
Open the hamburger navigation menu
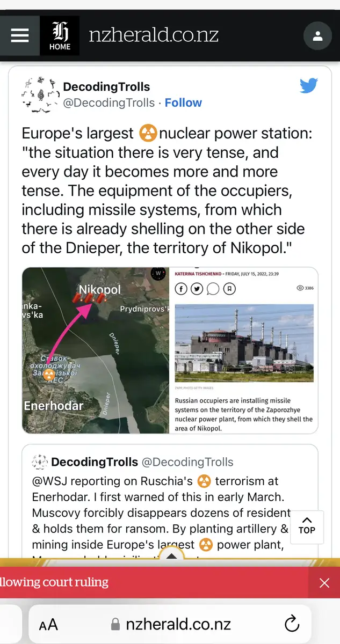20,35
